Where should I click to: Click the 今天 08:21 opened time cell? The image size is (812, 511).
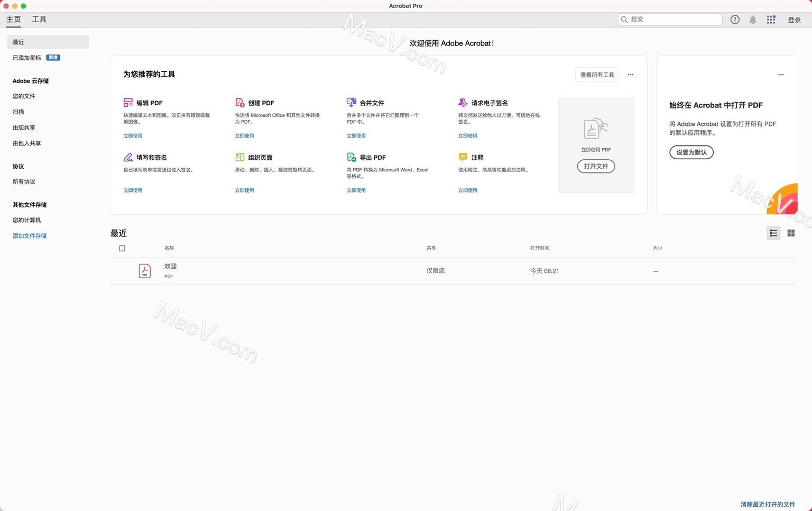[545, 271]
